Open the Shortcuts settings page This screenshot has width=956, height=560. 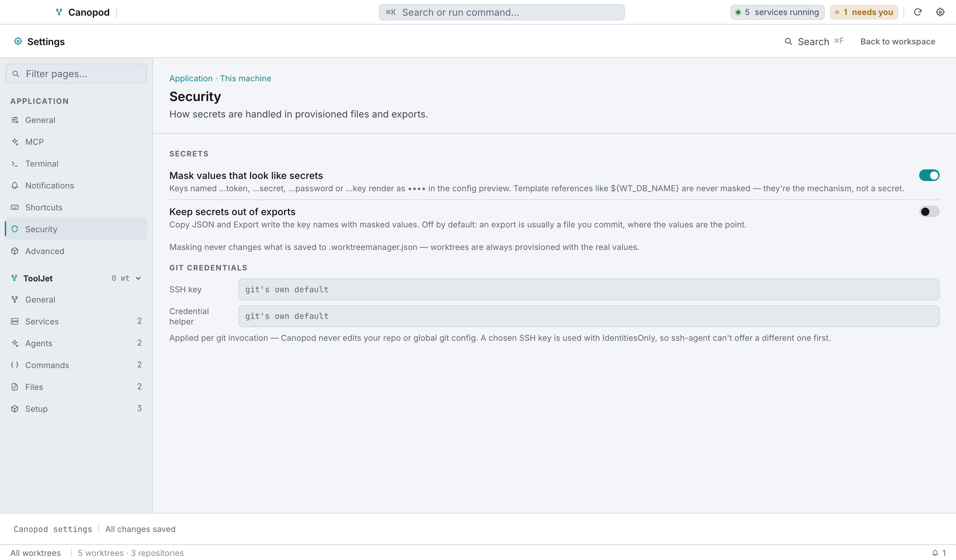point(76,207)
